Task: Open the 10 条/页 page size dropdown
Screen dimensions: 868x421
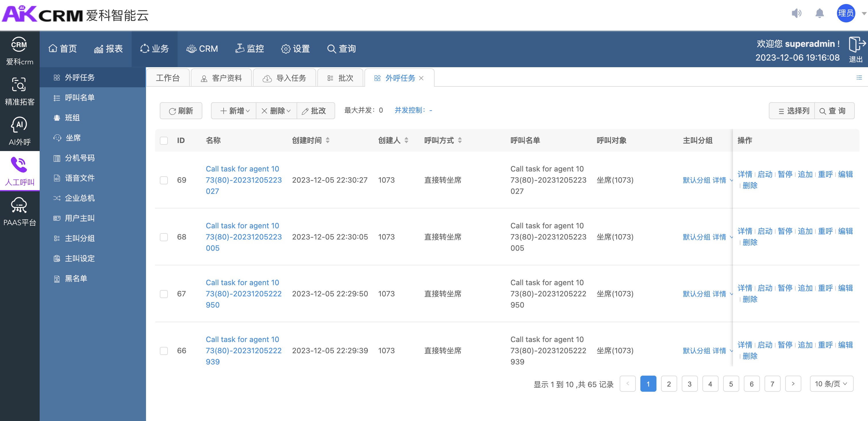Action: click(x=831, y=384)
